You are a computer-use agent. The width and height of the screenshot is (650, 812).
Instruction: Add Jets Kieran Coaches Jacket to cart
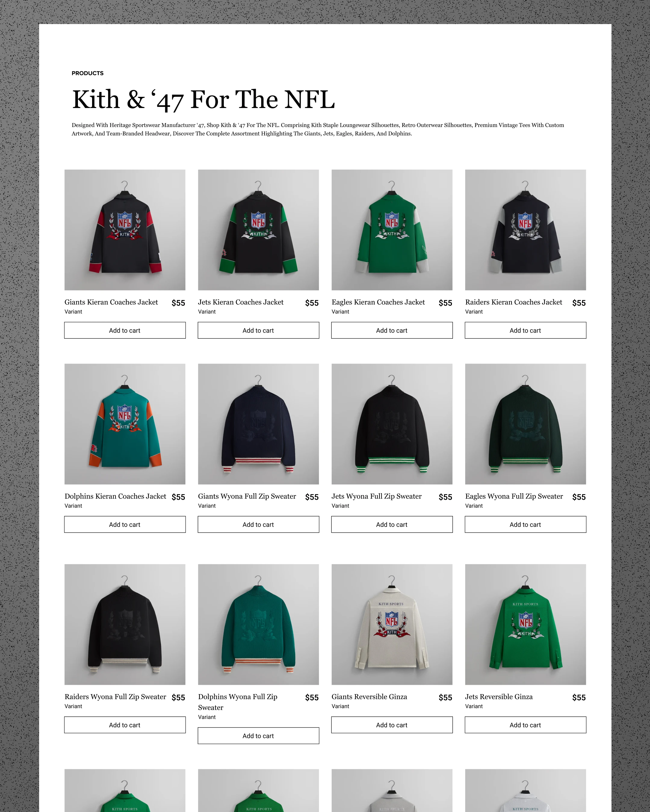[x=258, y=330]
